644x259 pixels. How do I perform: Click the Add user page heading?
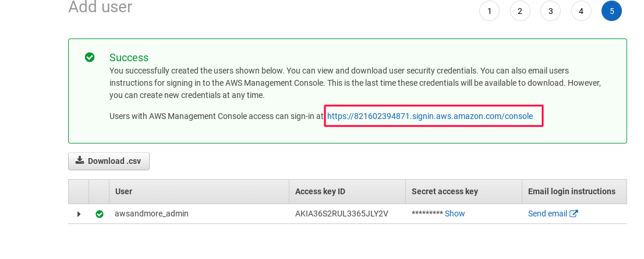click(x=100, y=7)
